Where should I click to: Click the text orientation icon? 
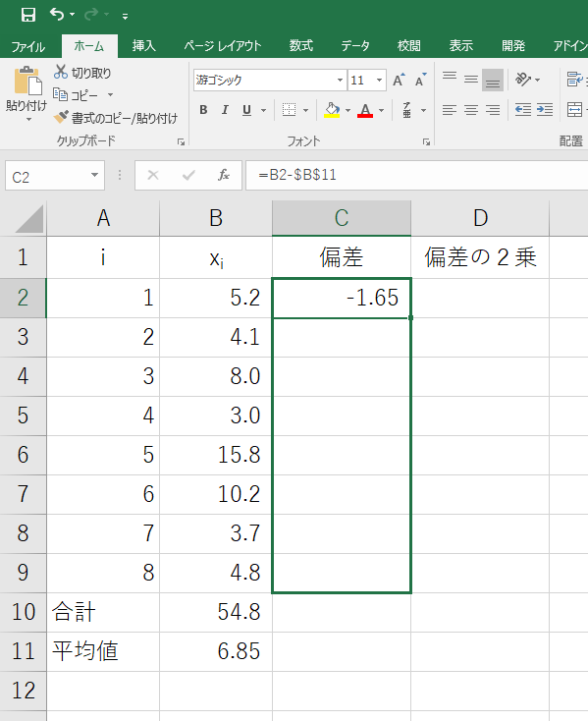coord(523,80)
